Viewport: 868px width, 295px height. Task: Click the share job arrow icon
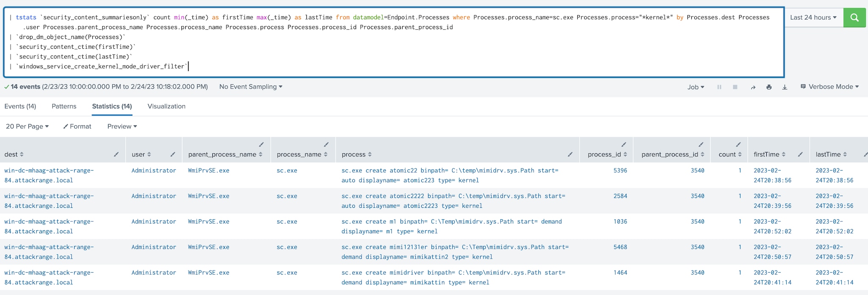(x=753, y=87)
